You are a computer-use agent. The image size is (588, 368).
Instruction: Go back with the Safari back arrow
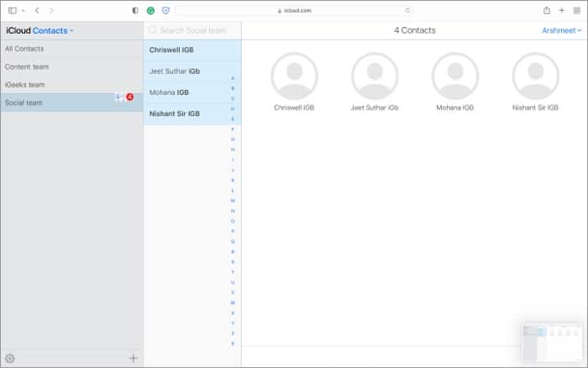[x=37, y=11]
